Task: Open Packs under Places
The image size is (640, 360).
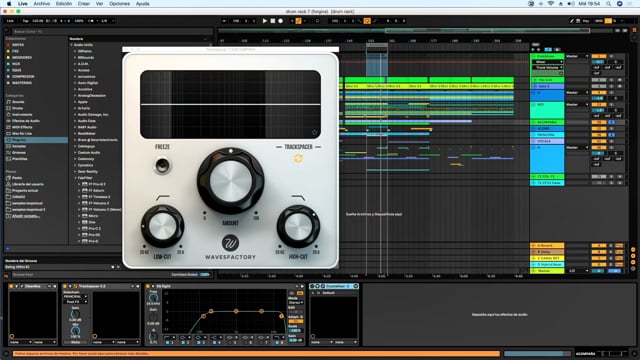Action: 17,178
